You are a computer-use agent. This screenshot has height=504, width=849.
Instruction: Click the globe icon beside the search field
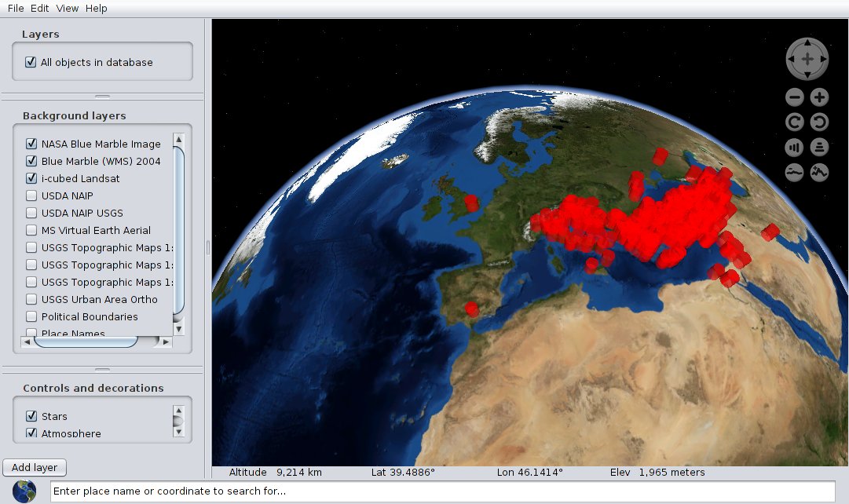click(24, 491)
